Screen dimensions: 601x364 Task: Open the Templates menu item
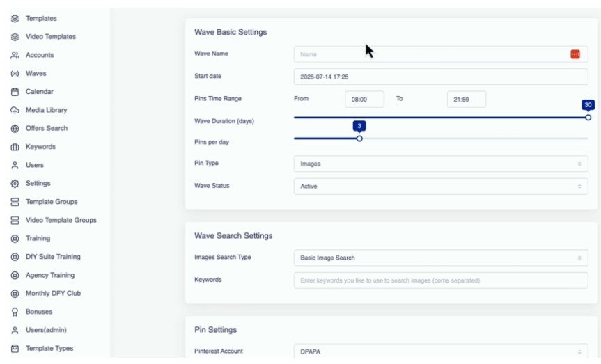pyautogui.click(x=41, y=18)
